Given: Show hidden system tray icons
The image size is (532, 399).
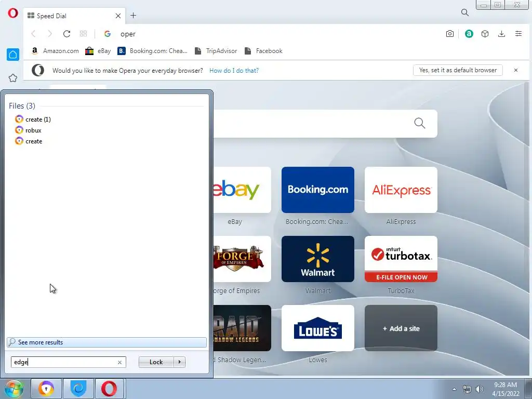Looking at the screenshot, I should [454, 389].
